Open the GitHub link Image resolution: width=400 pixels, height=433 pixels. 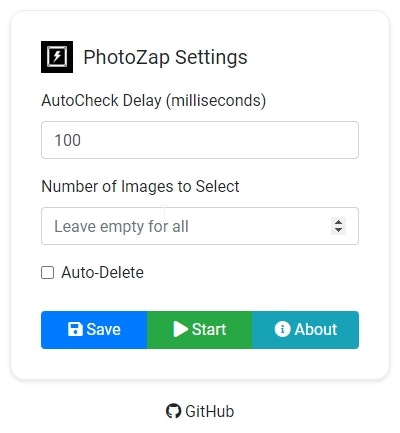pyautogui.click(x=200, y=411)
